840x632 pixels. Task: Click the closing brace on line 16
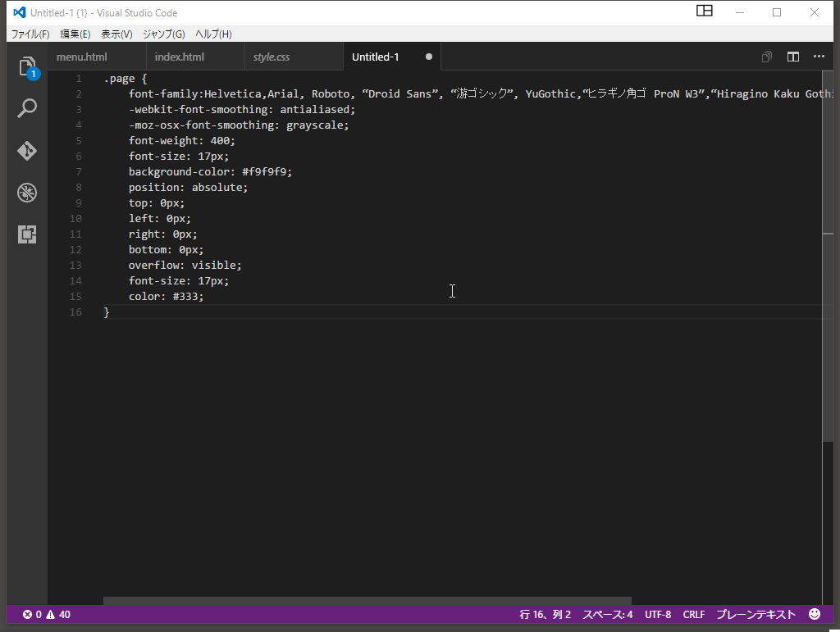click(x=107, y=312)
